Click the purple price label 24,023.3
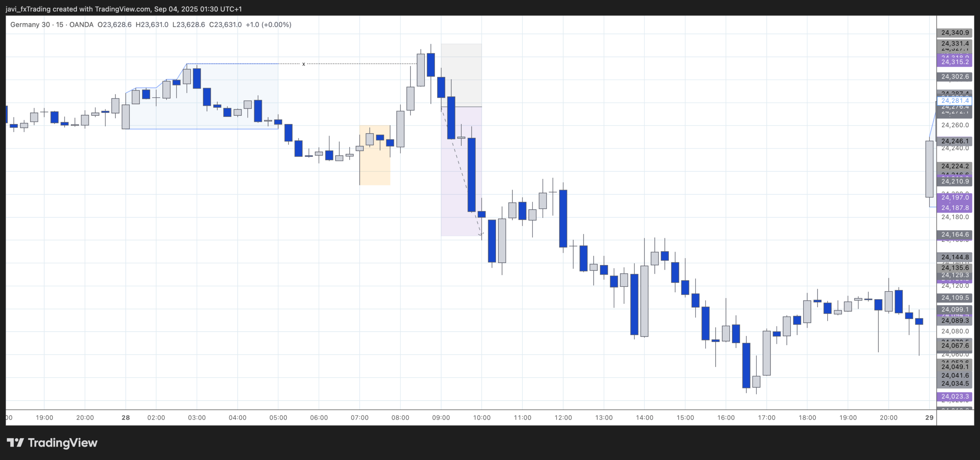 955,397
